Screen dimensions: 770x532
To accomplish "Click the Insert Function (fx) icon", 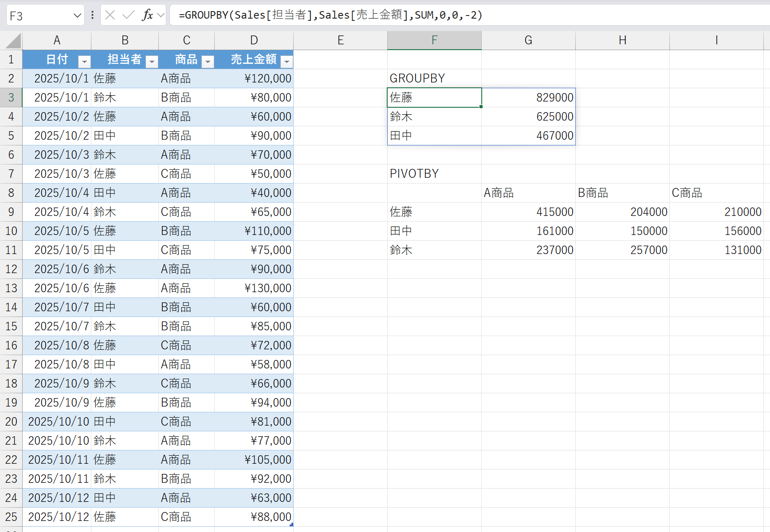I will pos(147,15).
